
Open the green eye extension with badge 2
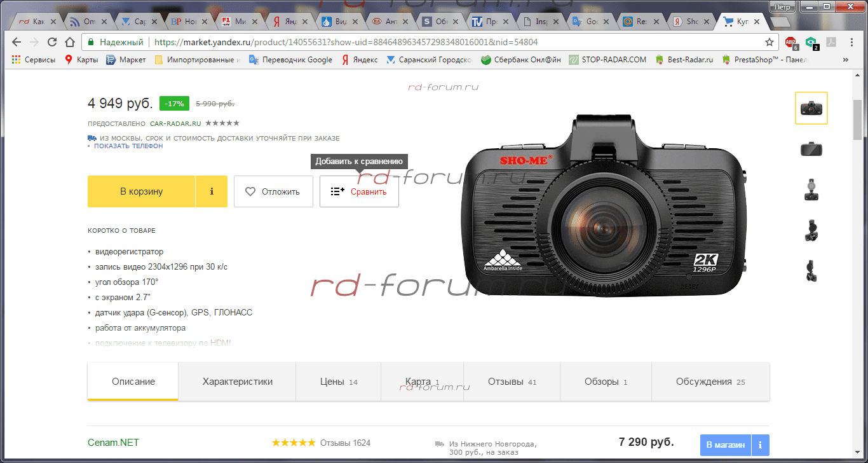click(811, 43)
